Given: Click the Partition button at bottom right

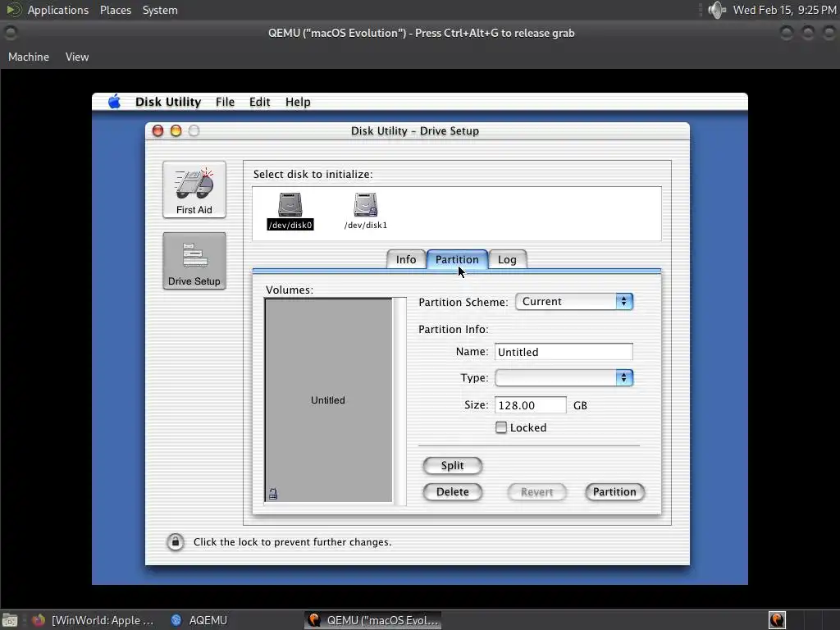Looking at the screenshot, I should tap(614, 492).
